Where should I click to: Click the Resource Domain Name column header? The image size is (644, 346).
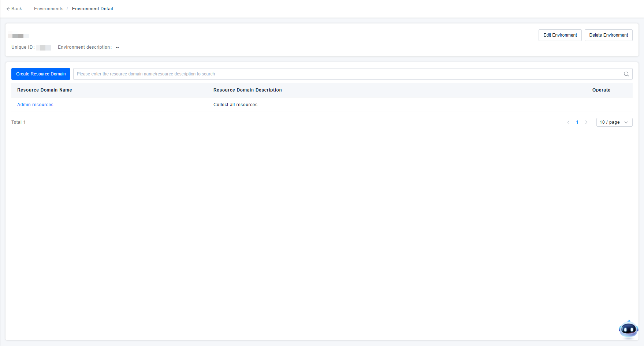coord(45,90)
